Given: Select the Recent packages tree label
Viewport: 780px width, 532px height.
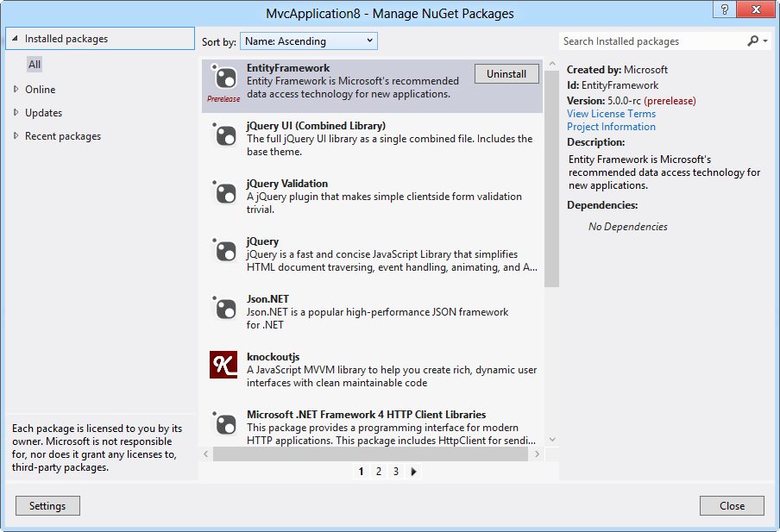Looking at the screenshot, I should tap(63, 136).
